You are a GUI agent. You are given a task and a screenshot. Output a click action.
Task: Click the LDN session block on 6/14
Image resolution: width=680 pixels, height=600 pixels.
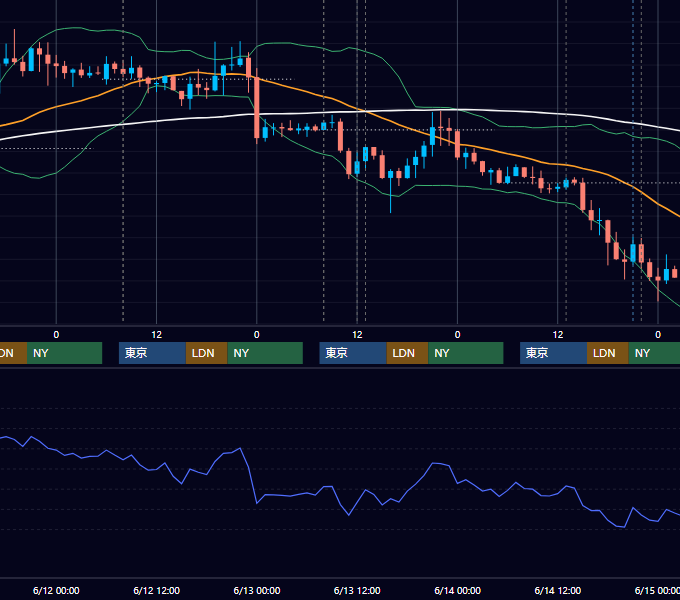click(x=608, y=353)
